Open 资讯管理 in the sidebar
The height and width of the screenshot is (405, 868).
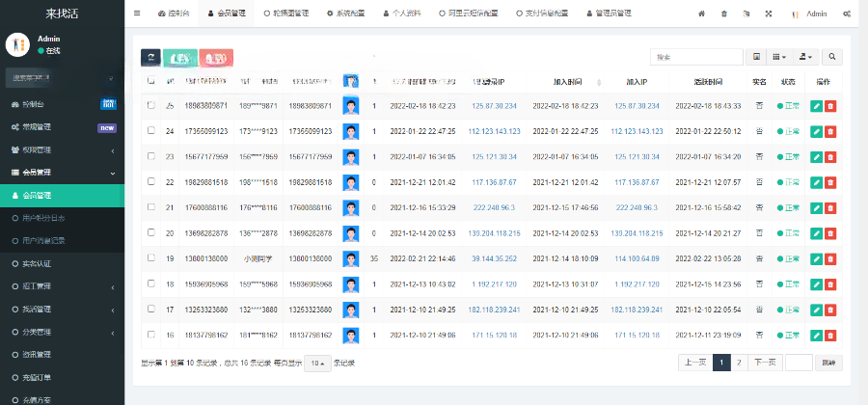[62, 355]
